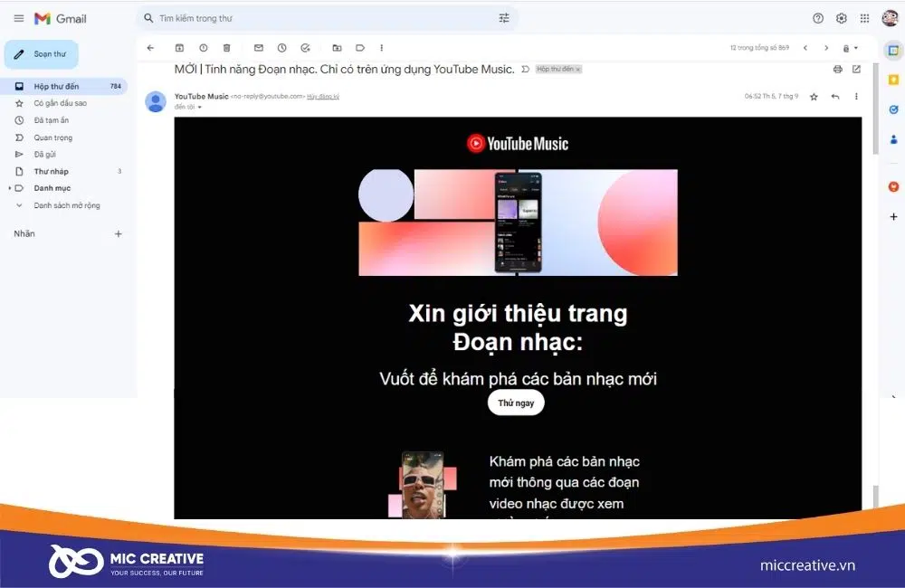Open the Help question mark icon
This screenshot has height=588, width=905.
pyautogui.click(x=818, y=18)
